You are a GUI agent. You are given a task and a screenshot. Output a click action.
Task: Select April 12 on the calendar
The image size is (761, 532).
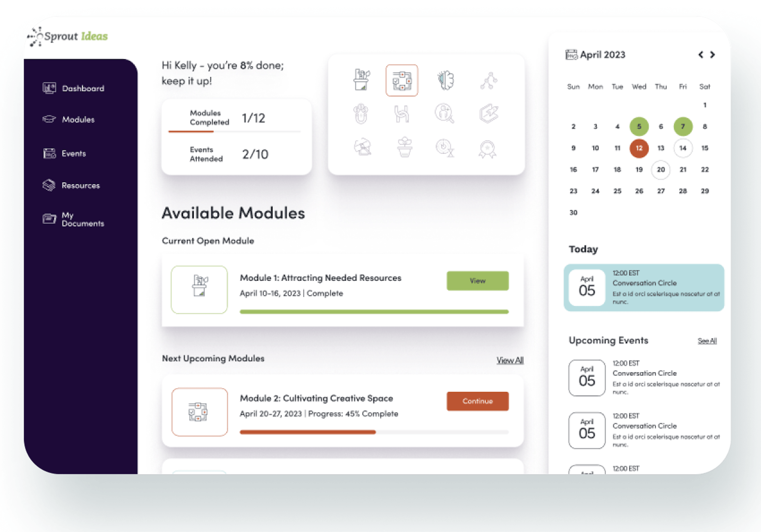[x=639, y=148]
